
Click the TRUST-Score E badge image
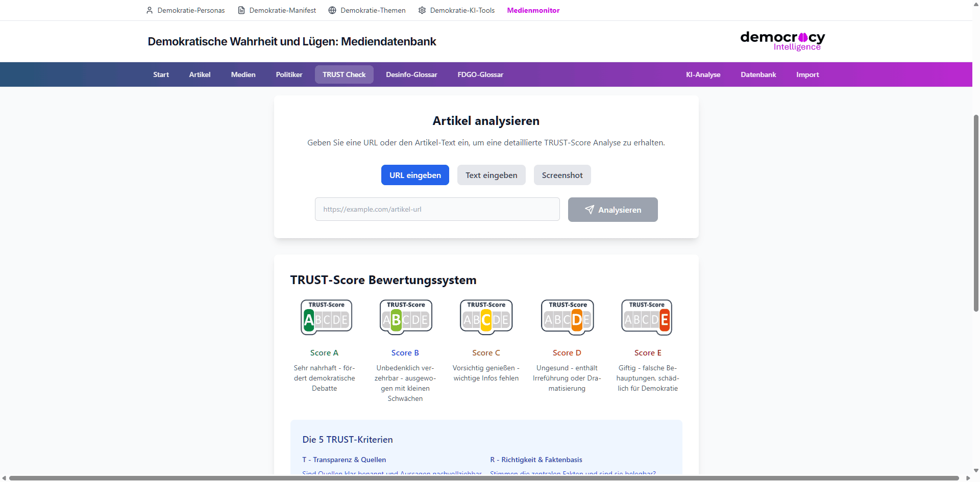click(x=647, y=317)
